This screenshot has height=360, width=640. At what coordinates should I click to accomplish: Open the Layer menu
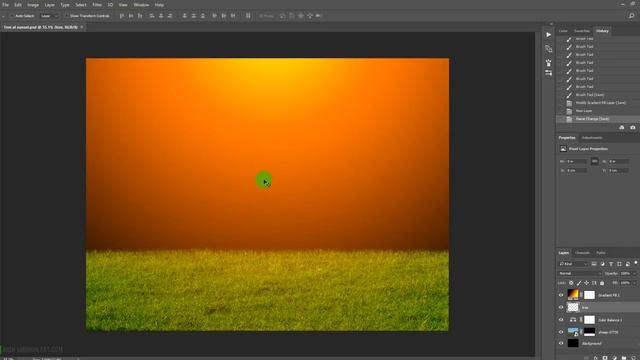49,5
